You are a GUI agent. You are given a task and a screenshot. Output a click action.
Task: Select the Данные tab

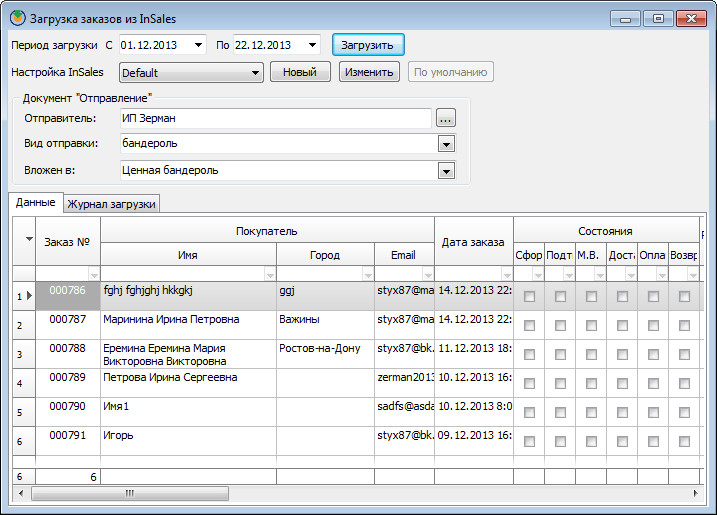click(x=35, y=203)
